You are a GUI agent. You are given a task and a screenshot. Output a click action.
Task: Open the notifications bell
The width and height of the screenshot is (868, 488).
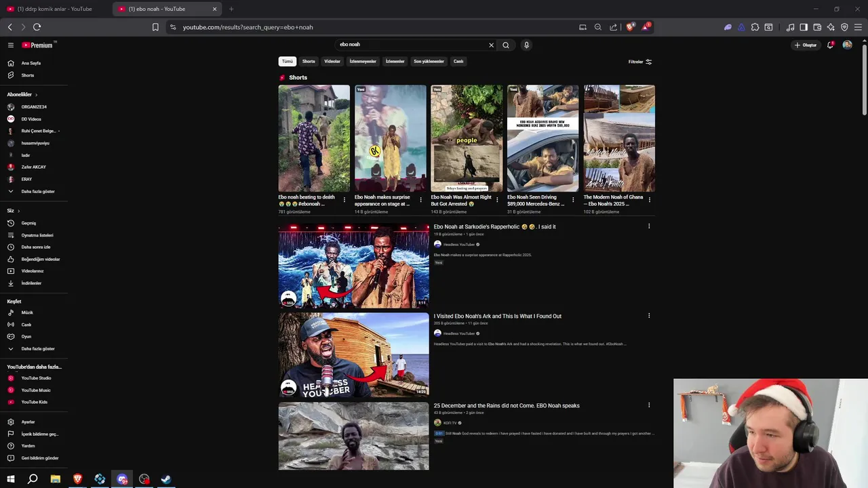(x=831, y=45)
